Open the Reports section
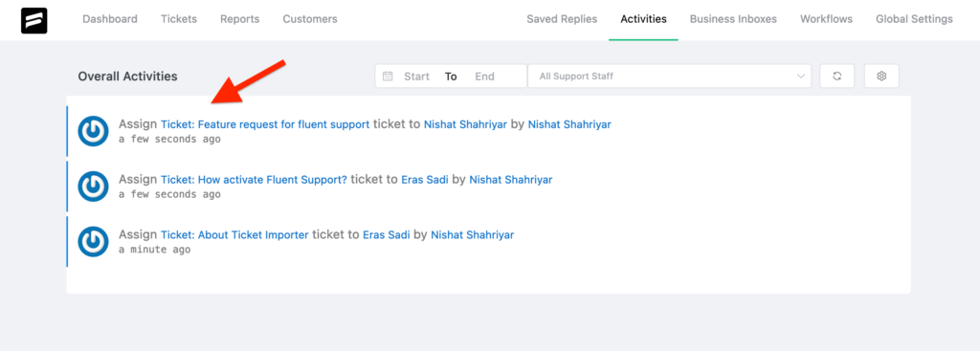Viewport: 980px width, 351px height. pos(240,19)
